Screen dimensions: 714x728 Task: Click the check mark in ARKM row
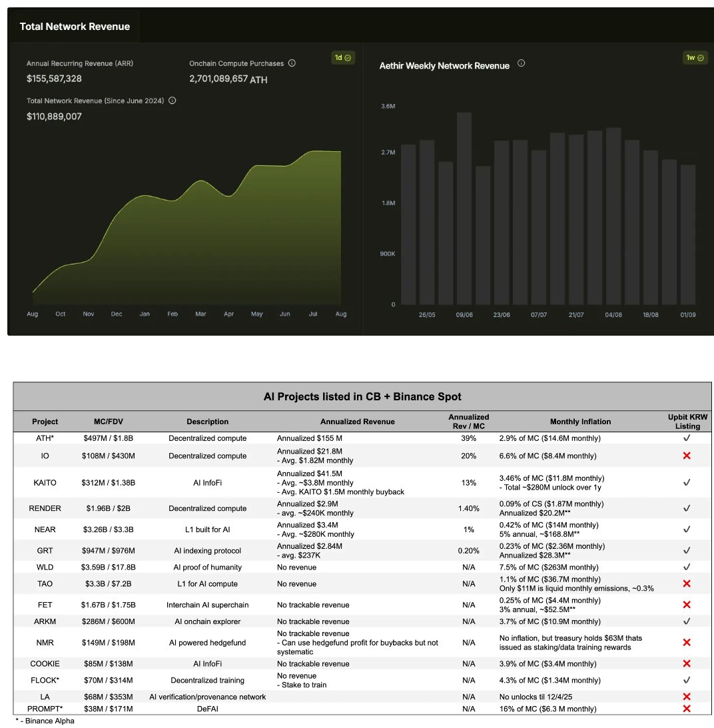tap(687, 621)
